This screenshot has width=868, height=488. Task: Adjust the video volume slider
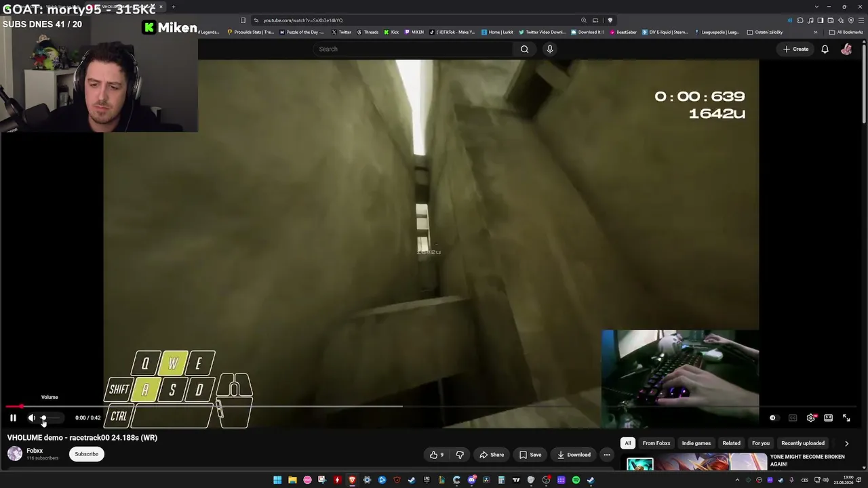50,418
